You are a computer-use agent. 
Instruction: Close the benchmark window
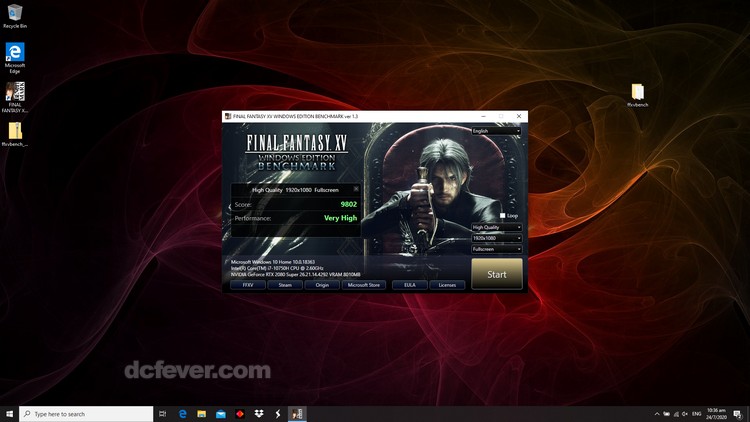tap(519, 116)
